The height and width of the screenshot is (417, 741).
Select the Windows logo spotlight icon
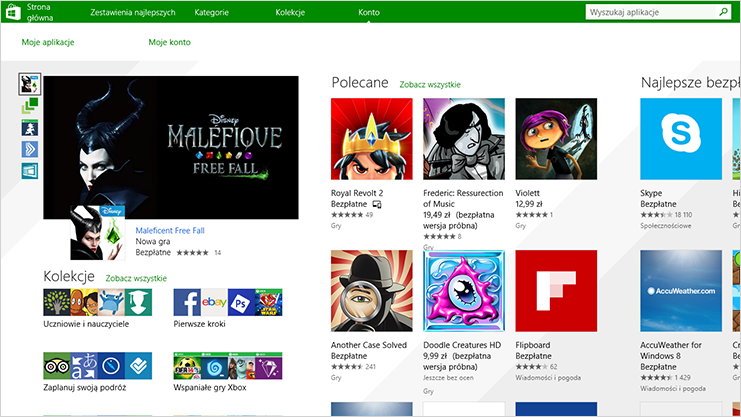pyautogui.click(x=30, y=171)
